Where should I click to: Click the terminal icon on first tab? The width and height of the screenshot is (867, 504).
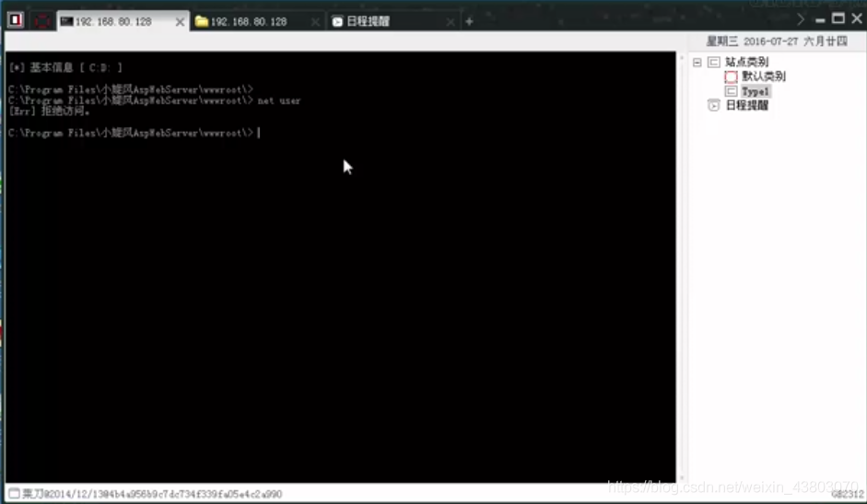[x=67, y=21]
